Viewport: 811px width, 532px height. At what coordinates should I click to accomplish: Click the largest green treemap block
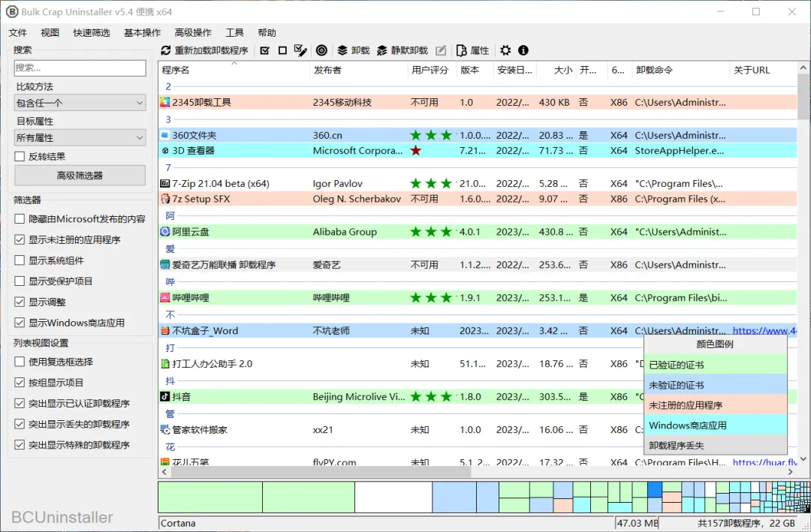coord(210,497)
